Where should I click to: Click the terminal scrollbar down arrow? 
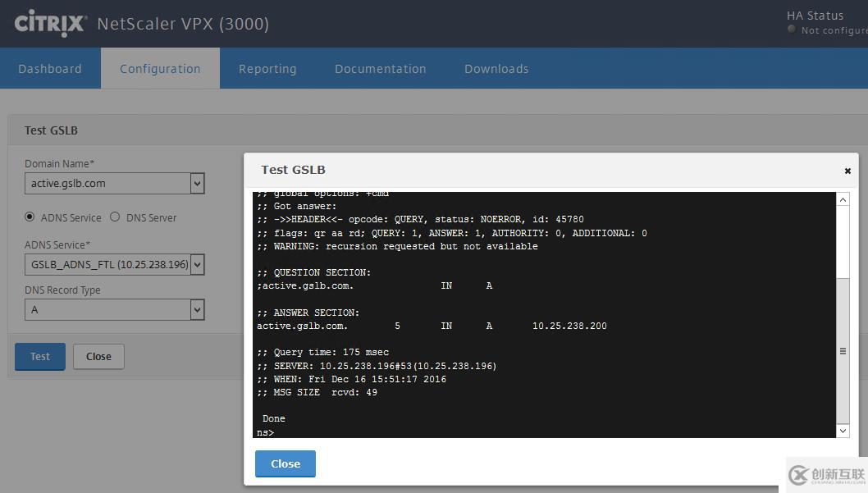[x=843, y=431]
